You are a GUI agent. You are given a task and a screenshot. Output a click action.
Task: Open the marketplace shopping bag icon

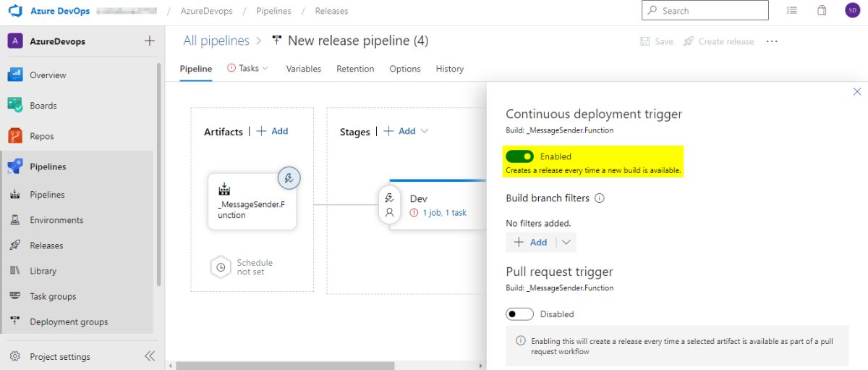(822, 11)
